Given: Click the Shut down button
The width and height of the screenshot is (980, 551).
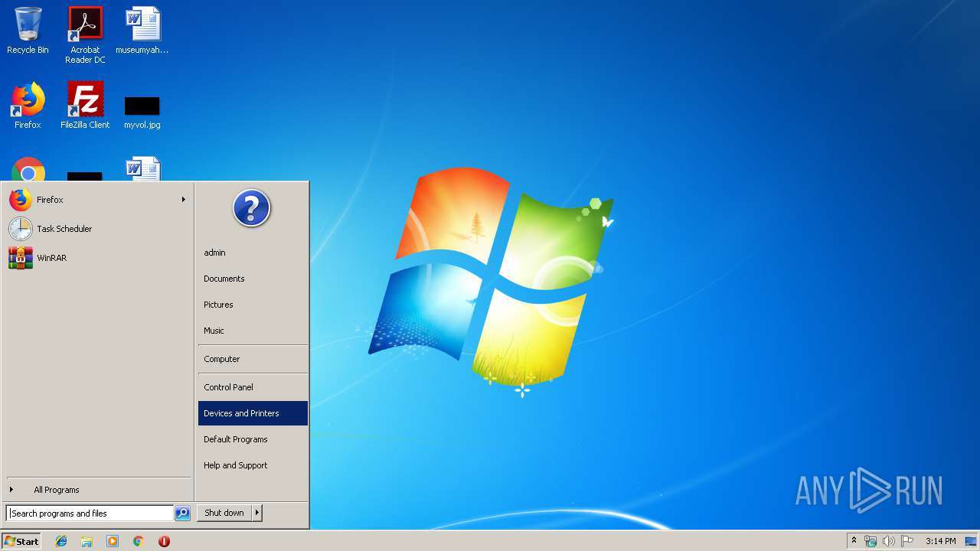Looking at the screenshot, I should [224, 514].
